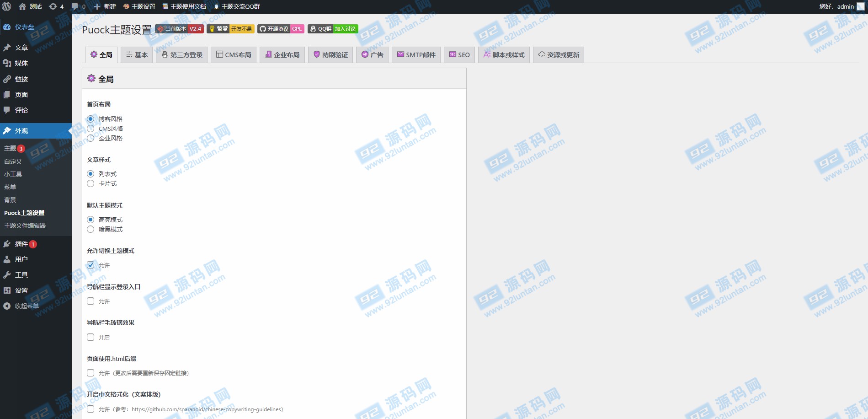Uncheck 允许 under 允许切换主题模式
Viewport: 868px width, 419px height.
point(91,265)
